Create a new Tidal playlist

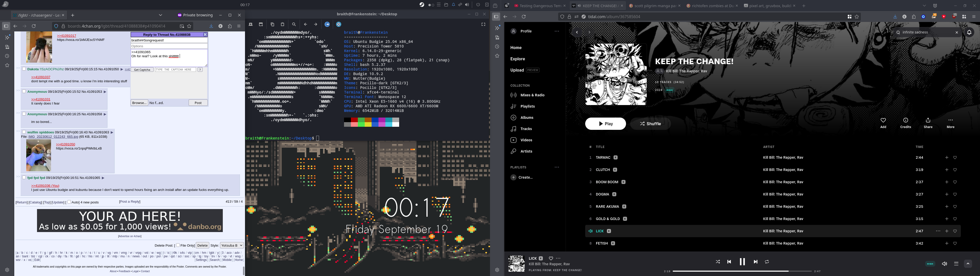522,177
